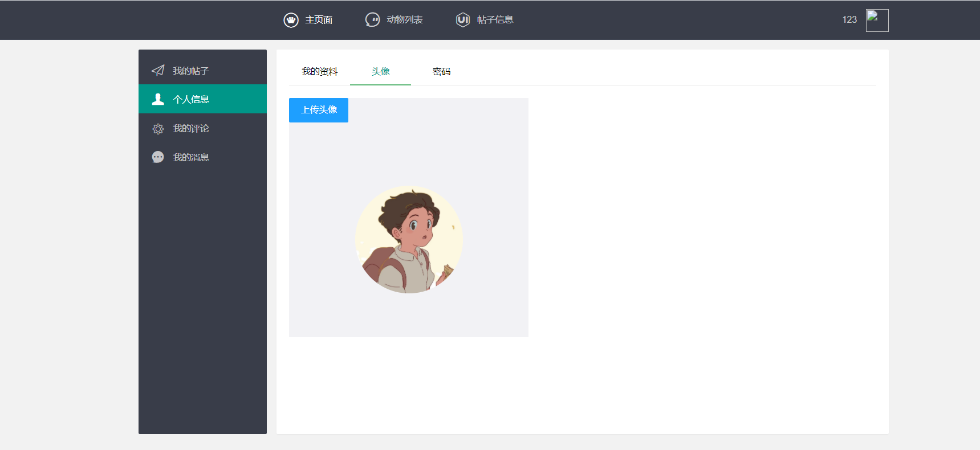Select 我的帖子 in the sidebar

(x=202, y=70)
